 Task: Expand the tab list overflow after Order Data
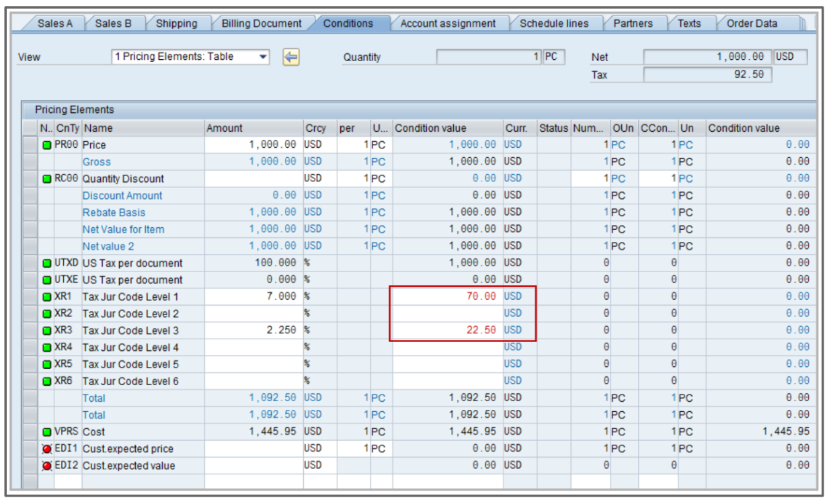pos(803,24)
